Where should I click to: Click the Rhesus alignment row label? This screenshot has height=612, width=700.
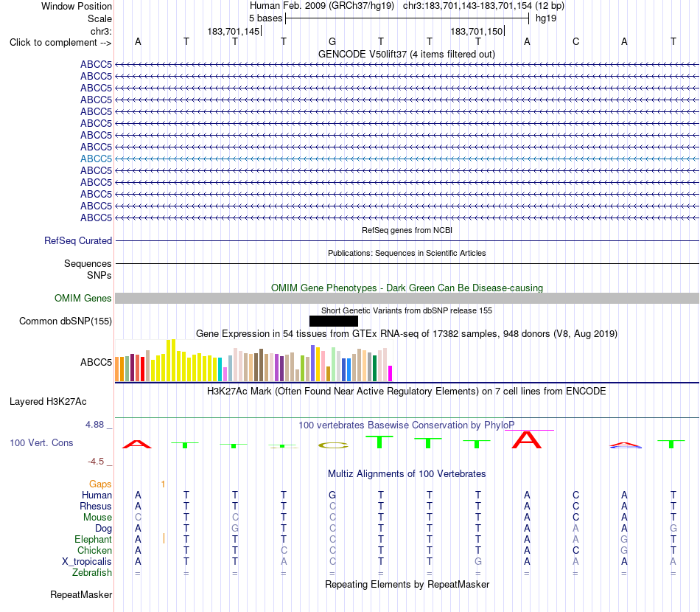(x=96, y=506)
